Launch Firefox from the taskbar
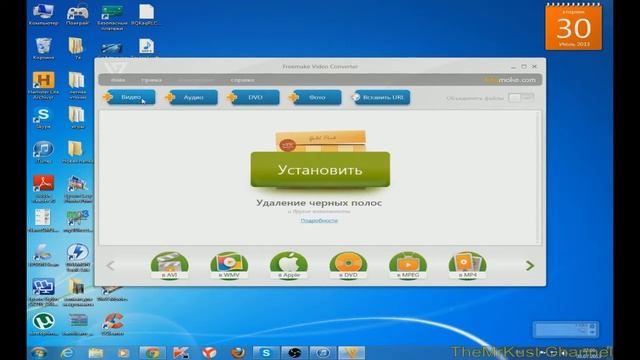Image resolution: width=640 pixels, height=360 pixels. [238, 352]
